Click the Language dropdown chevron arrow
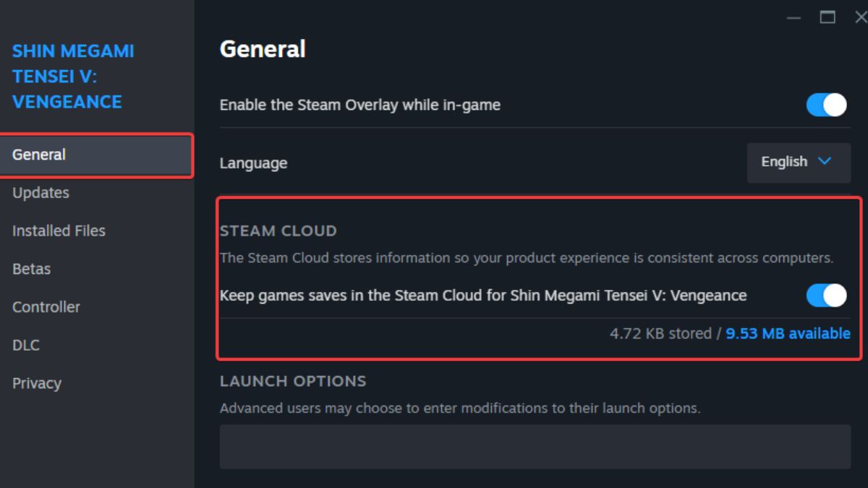 pyautogui.click(x=824, y=161)
